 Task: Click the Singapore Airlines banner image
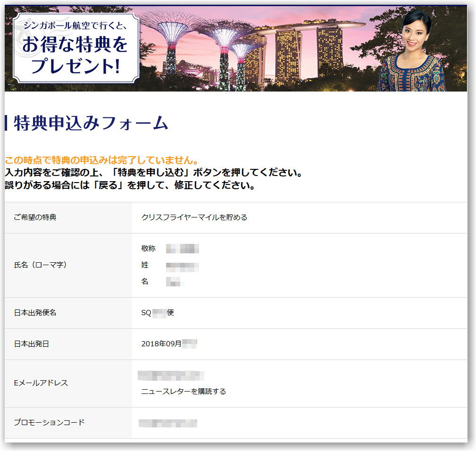coord(235,49)
